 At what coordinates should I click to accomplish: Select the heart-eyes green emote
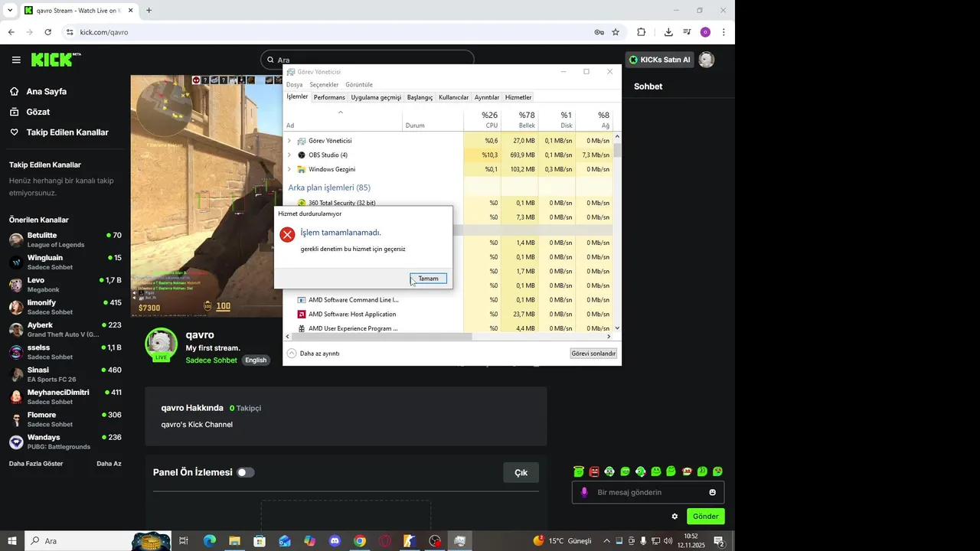click(717, 471)
